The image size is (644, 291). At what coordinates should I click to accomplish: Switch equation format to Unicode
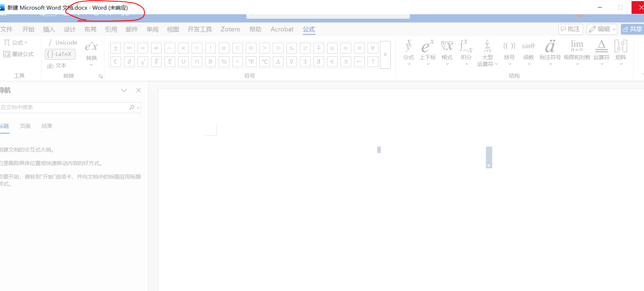click(62, 42)
